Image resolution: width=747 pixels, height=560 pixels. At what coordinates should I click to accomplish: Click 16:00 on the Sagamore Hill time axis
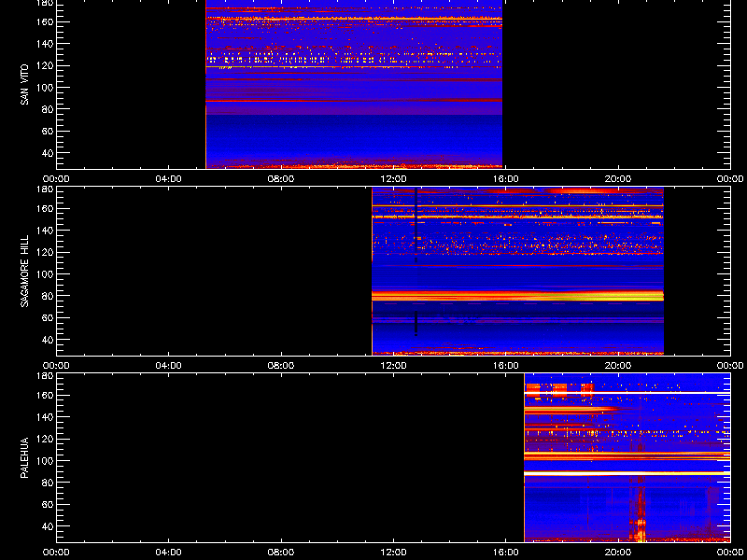pos(506,366)
